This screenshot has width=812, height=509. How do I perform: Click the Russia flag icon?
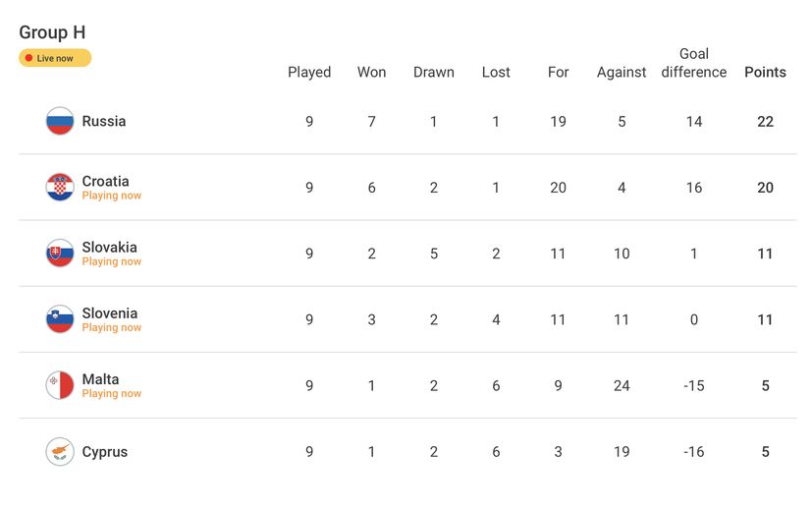(60, 121)
